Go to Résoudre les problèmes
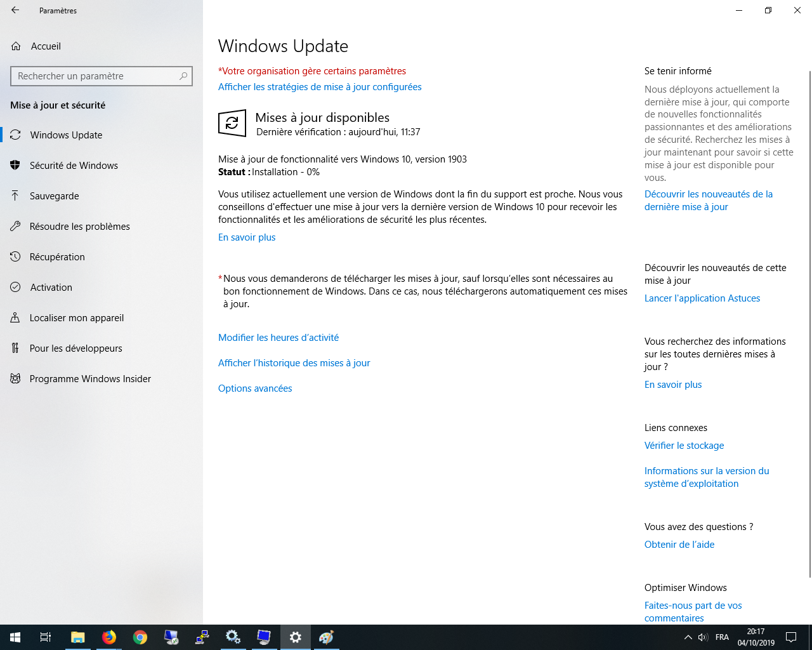Screen dimensions: 812x650 click(101, 226)
